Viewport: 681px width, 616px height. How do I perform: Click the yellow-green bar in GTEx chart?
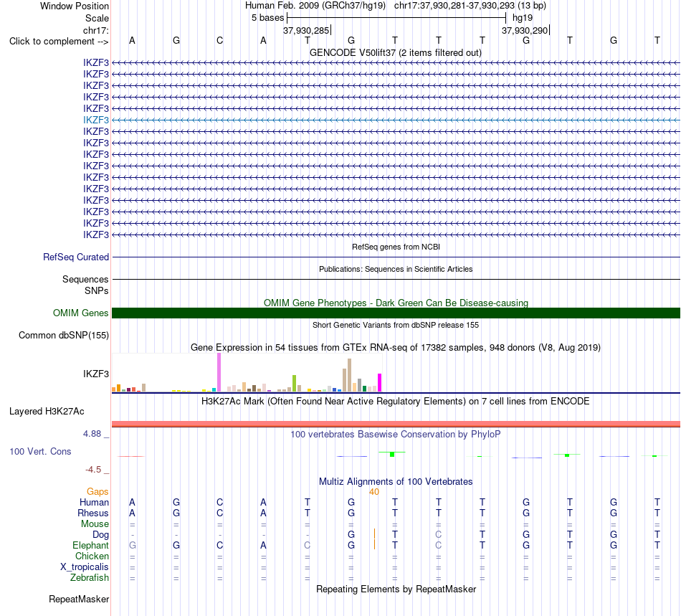point(294,384)
